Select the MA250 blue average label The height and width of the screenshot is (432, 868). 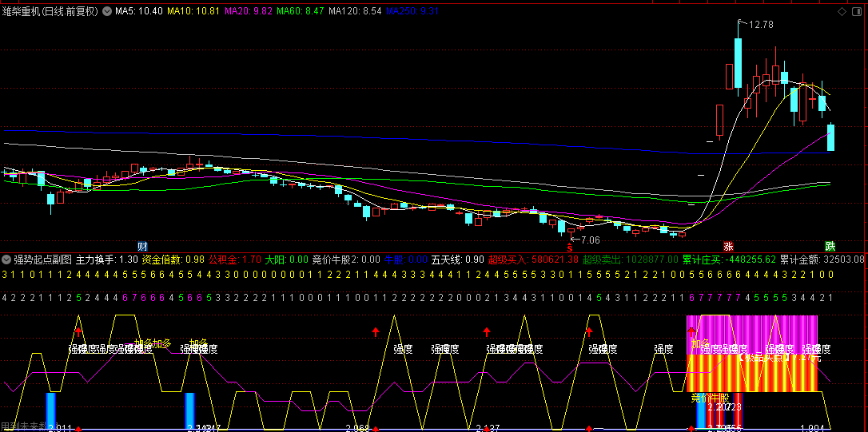click(412, 12)
